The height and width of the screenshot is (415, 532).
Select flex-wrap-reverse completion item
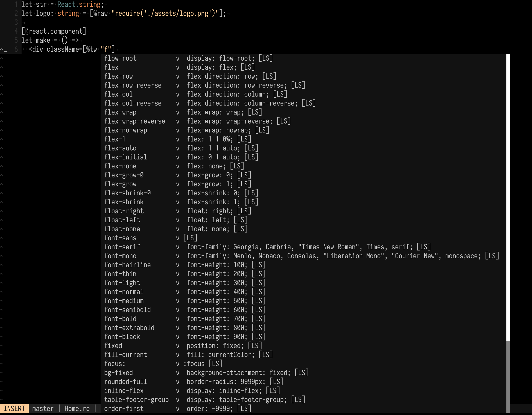tap(134, 121)
